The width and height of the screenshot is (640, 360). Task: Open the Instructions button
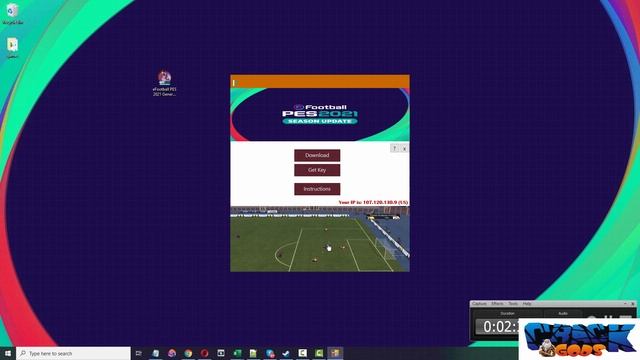click(x=317, y=189)
